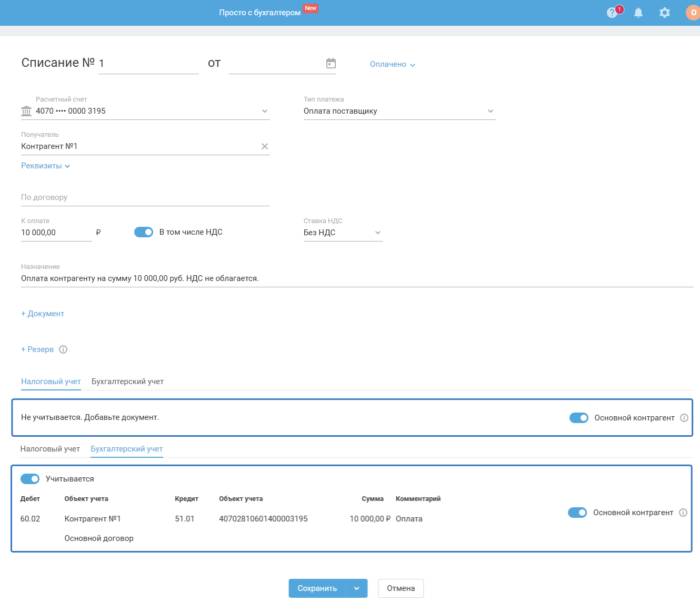
Task: Open settings gear in the top bar
Action: (x=665, y=13)
